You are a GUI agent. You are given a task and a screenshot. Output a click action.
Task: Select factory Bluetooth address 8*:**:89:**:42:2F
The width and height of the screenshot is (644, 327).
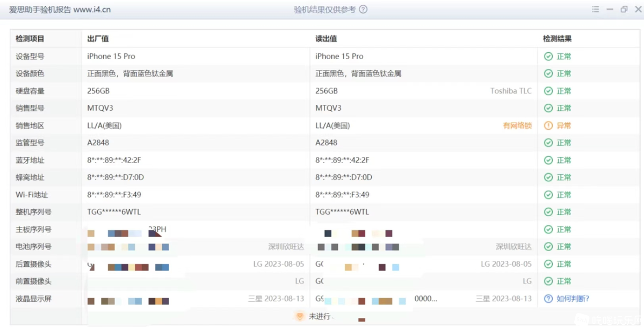click(x=114, y=160)
